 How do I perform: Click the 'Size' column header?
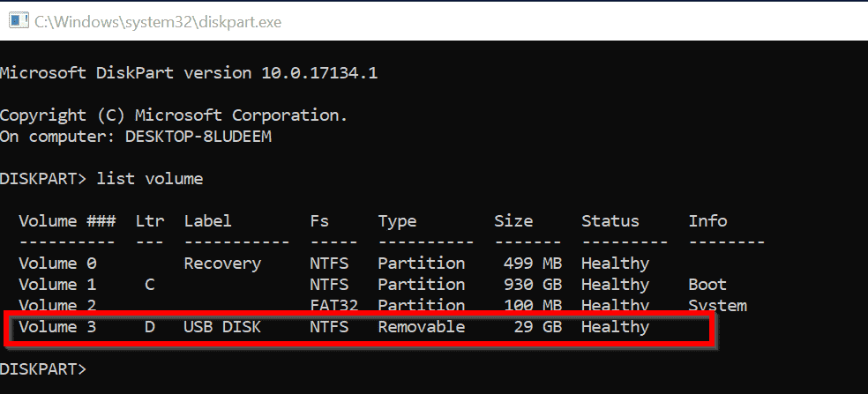pos(513,221)
